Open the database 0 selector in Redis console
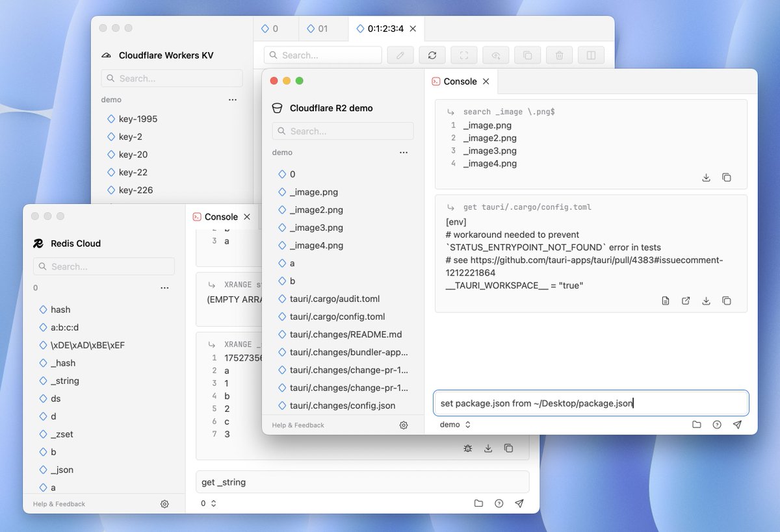 (209, 503)
